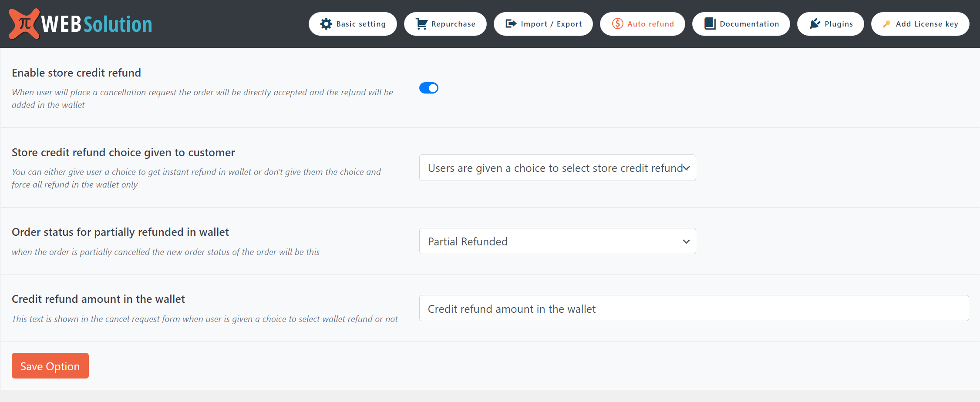Screen dimensions: 980x402
Task: Click the plug icon for Plugins
Action: 815,24
